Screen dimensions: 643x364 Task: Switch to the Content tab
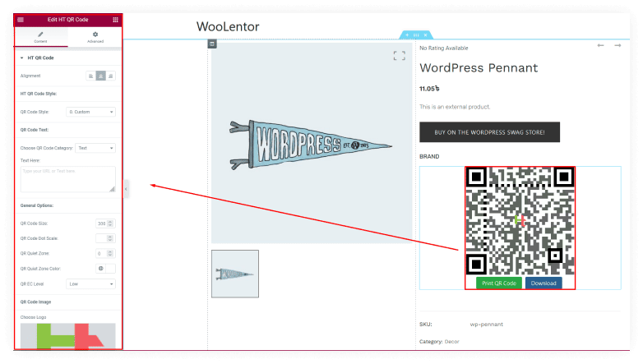point(40,37)
